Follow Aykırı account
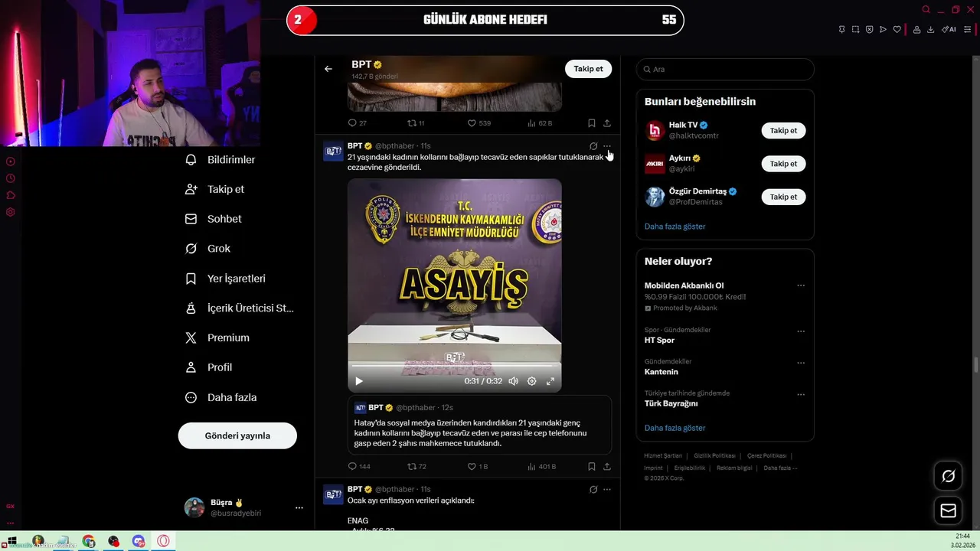This screenshot has height=551, width=980. (783, 164)
